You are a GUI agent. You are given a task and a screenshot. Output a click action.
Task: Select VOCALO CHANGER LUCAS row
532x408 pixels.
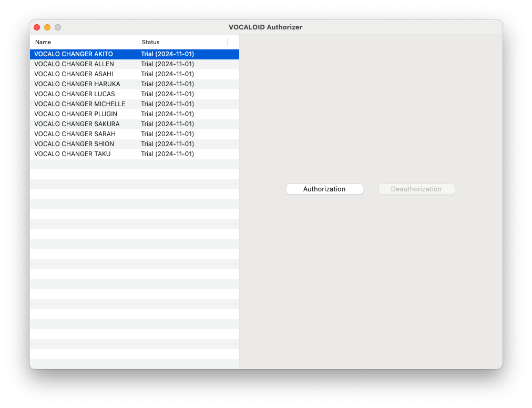(135, 94)
